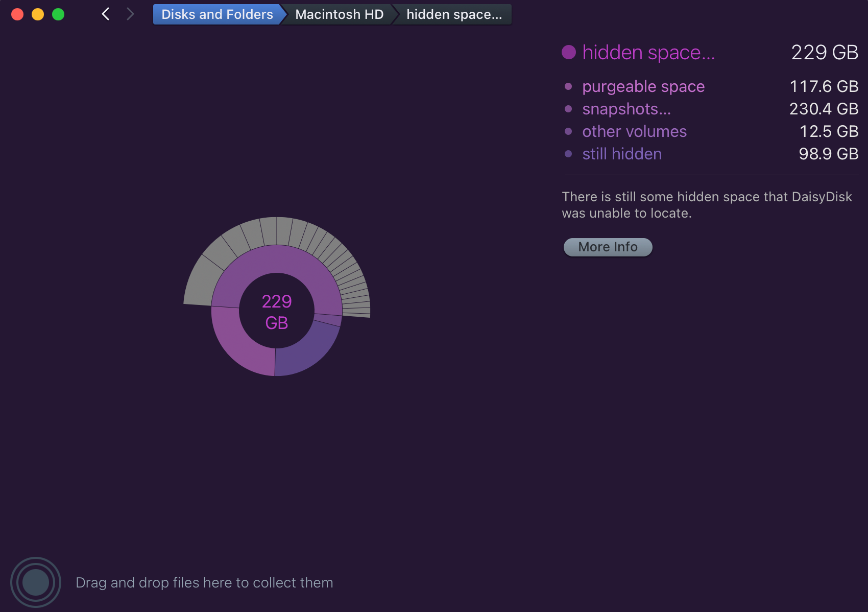
Task: Click the 12.5 GB size value
Action: point(829,131)
